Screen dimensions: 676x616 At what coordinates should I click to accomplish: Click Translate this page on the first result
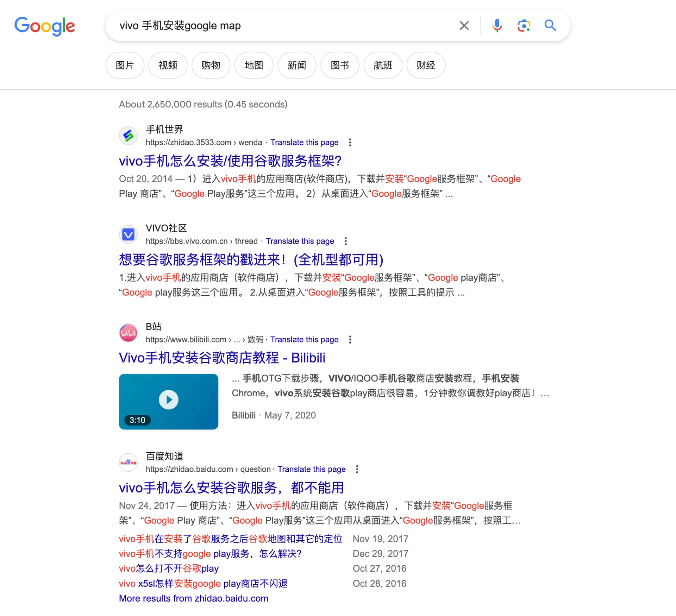pos(304,142)
